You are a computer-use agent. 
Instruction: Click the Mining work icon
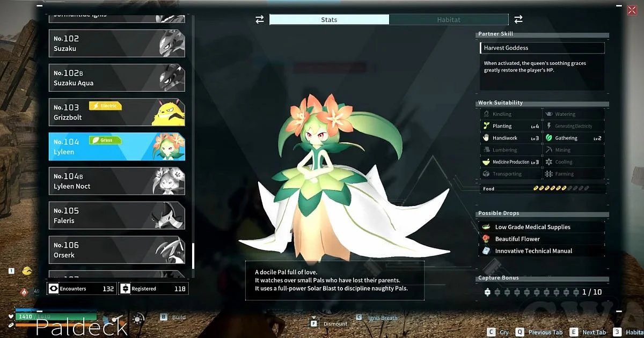tap(549, 150)
